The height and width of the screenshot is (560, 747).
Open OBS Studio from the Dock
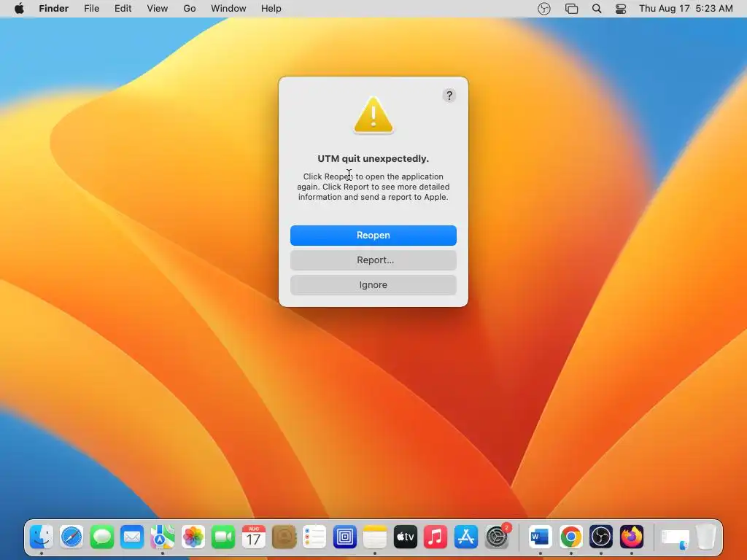click(x=601, y=537)
